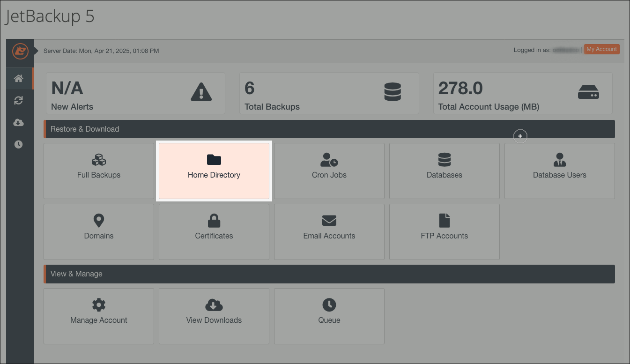Open Email Accounts label
Viewport: 630px width, 364px height.
pos(329,236)
